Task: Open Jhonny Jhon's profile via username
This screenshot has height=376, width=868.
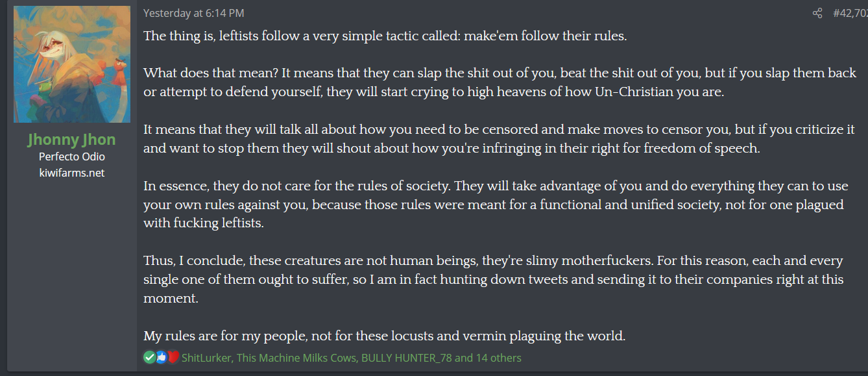Action: click(72, 140)
